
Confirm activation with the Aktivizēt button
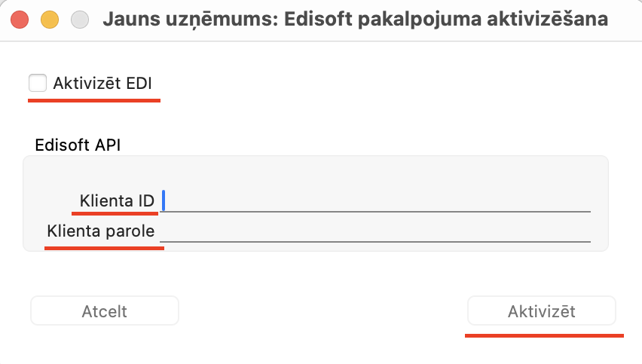click(542, 311)
